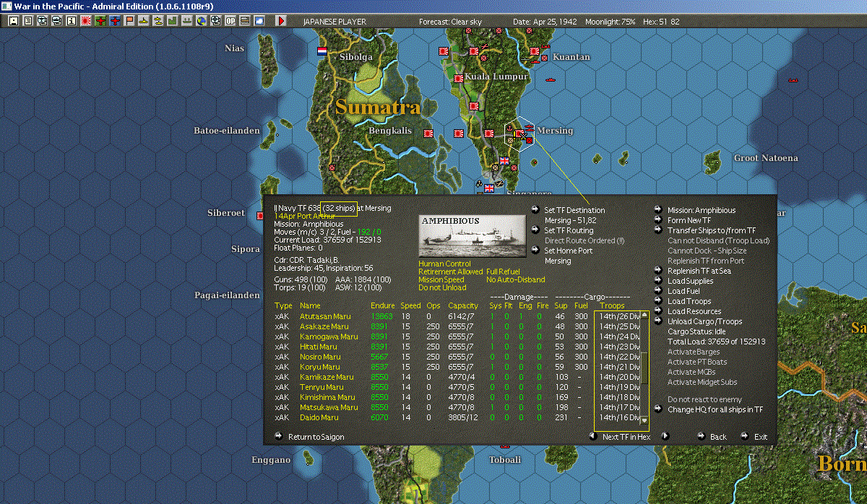Image resolution: width=867 pixels, height=504 pixels.
Task: Select Form New TF
Action: click(x=689, y=220)
